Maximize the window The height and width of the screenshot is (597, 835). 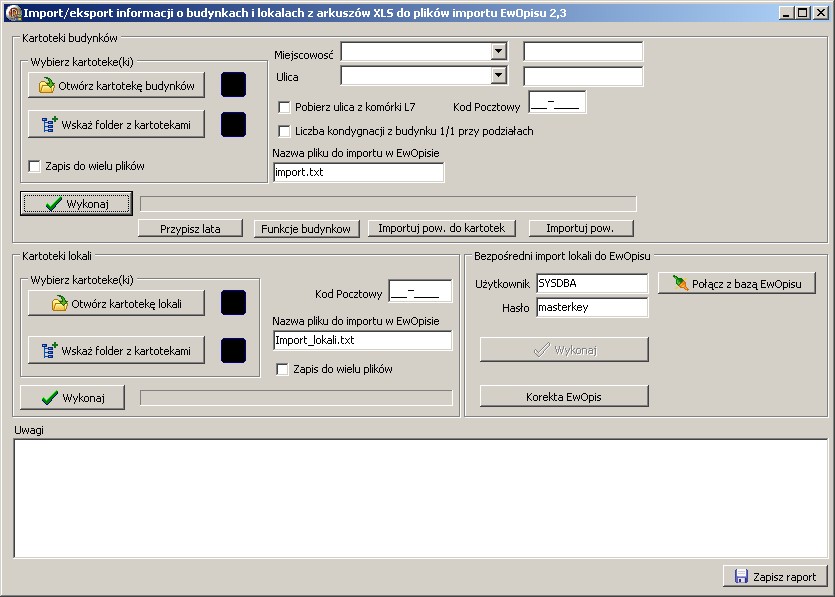coord(803,13)
